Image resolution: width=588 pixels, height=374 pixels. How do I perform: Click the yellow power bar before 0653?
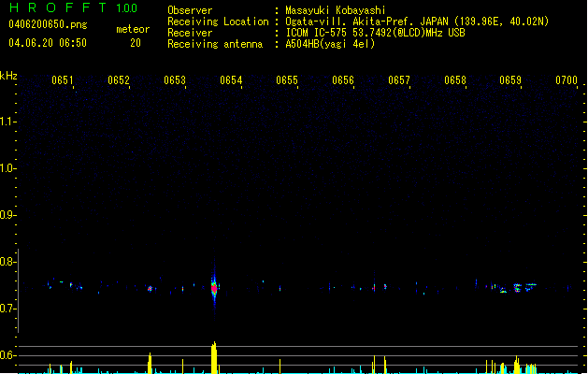click(x=150, y=363)
